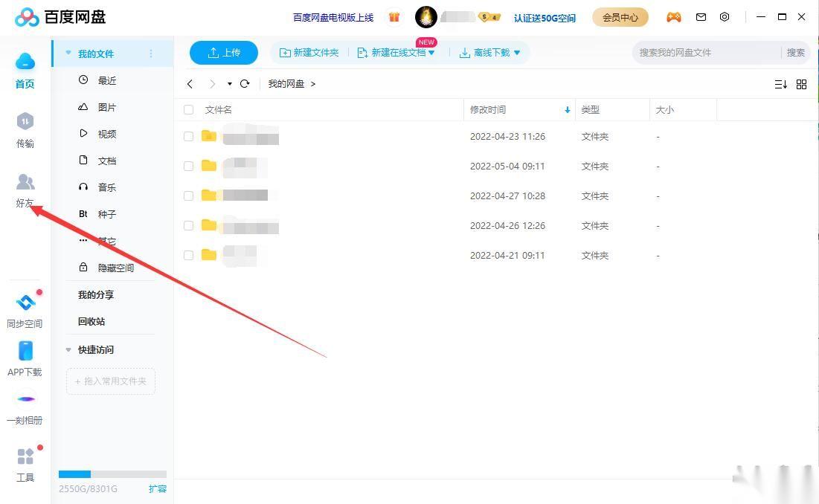This screenshot has height=504, width=819.
Task: Click 认证送50G空间 link
Action: [x=545, y=18]
